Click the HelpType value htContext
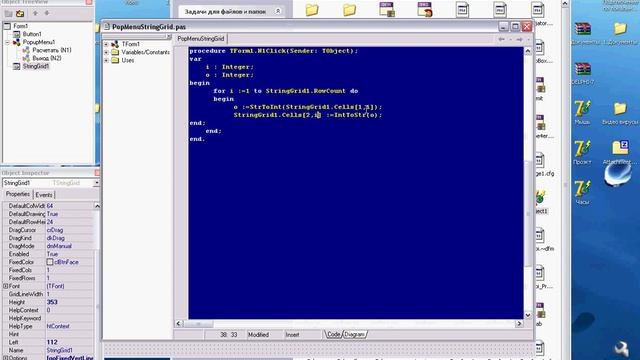 click(x=58, y=326)
